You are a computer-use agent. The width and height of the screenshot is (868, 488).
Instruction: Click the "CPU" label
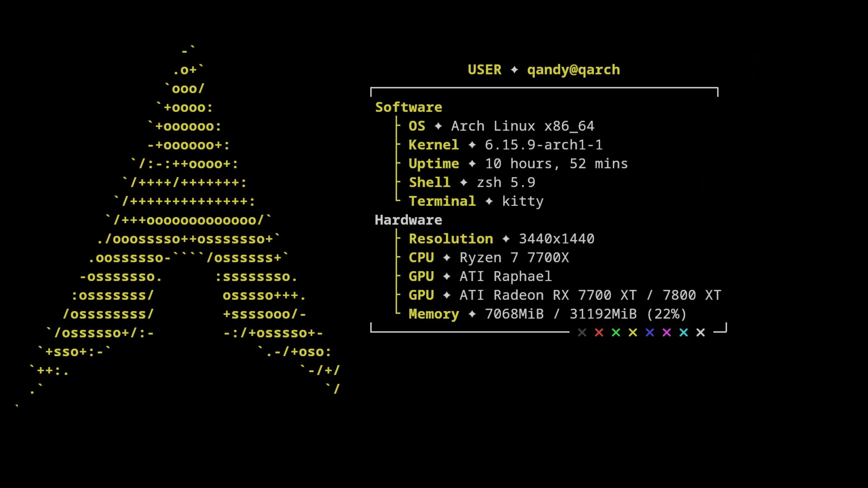tap(421, 258)
